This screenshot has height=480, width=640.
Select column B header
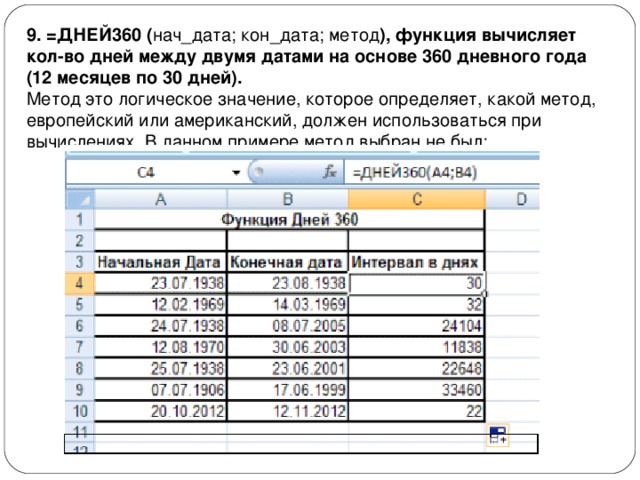[288, 200]
